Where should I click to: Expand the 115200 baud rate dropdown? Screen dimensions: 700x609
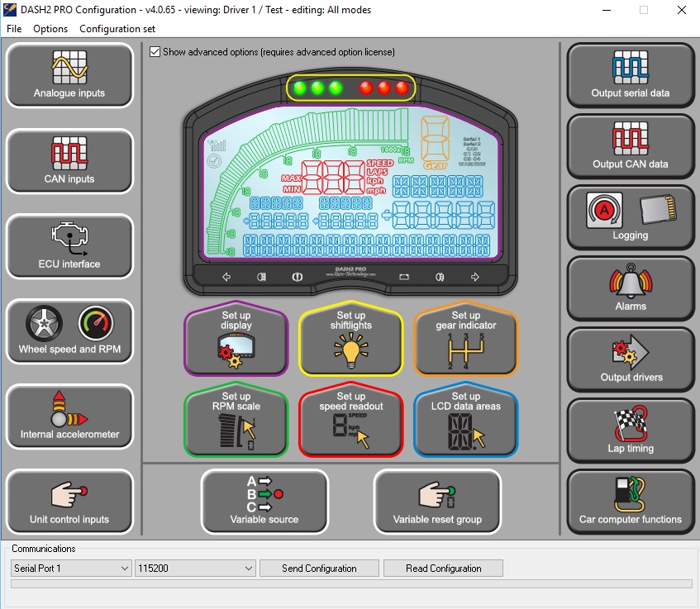pos(195,569)
